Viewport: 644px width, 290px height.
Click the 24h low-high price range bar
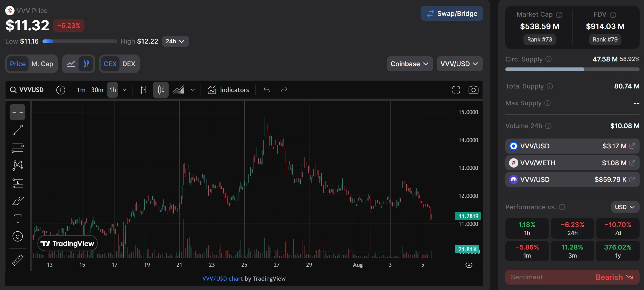point(80,41)
